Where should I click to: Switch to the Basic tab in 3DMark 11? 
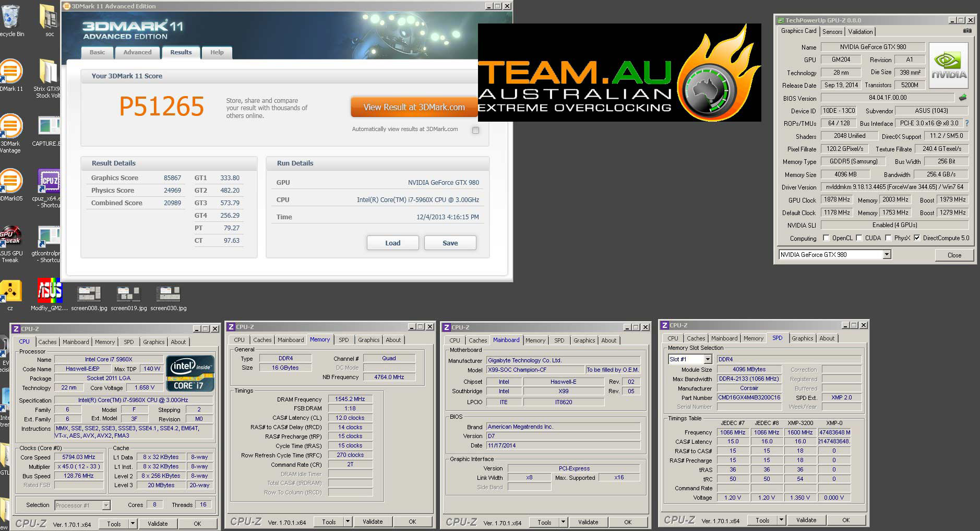click(x=97, y=52)
